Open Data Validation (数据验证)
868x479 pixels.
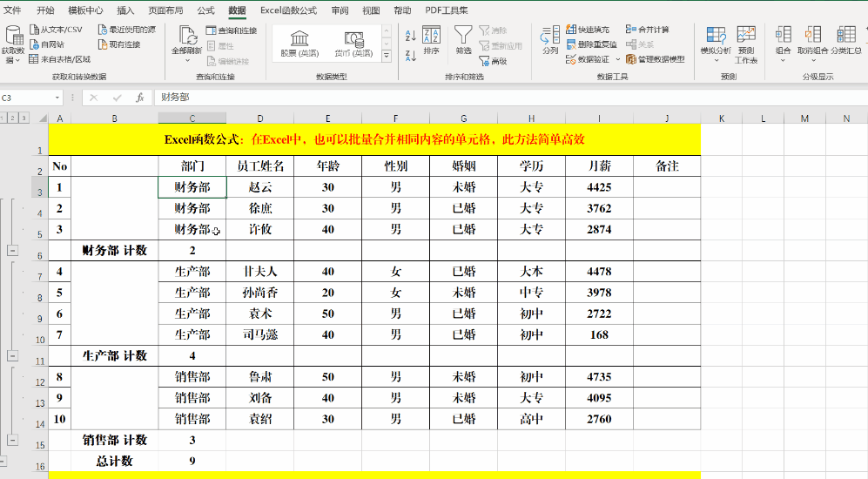(x=588, y=59)
